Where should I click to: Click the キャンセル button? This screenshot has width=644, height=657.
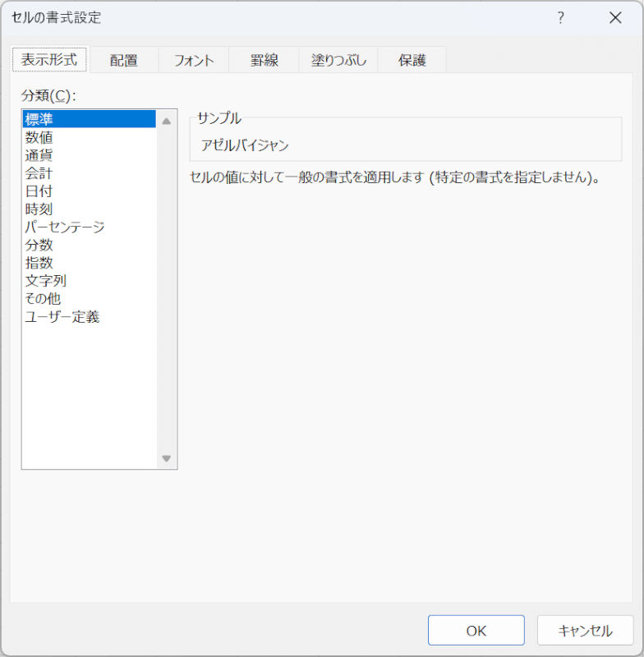pyautogui.click(x=585, y=631)
